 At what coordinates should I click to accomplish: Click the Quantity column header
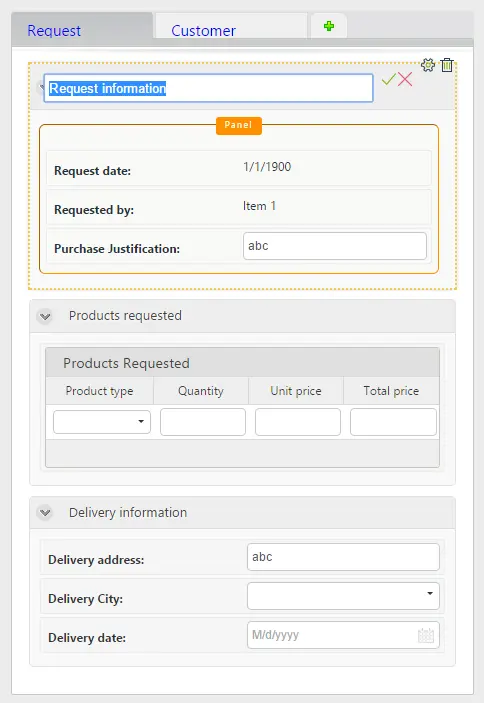pyautogui.click(x=201, y=391)
